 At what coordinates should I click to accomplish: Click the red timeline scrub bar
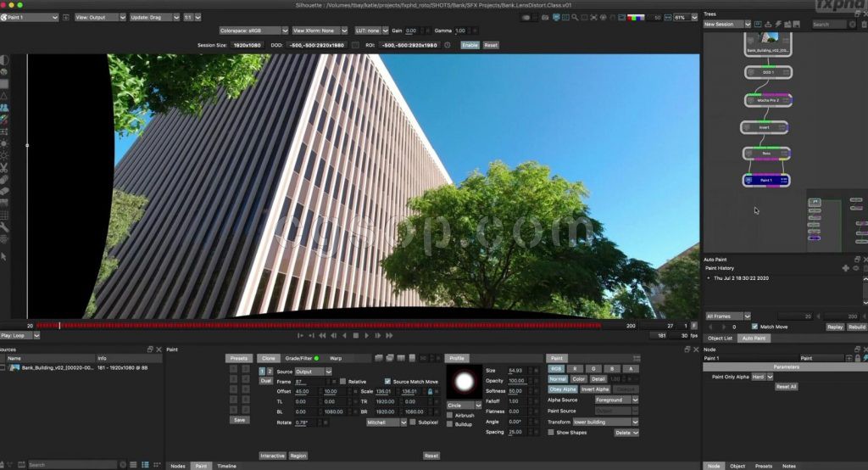click(x=319, y=326)
